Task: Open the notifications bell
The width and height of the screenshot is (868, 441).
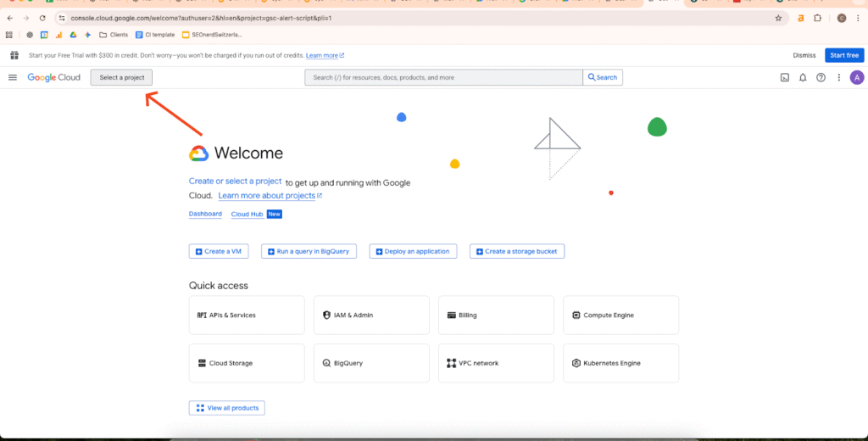Action: click(803, 77)
